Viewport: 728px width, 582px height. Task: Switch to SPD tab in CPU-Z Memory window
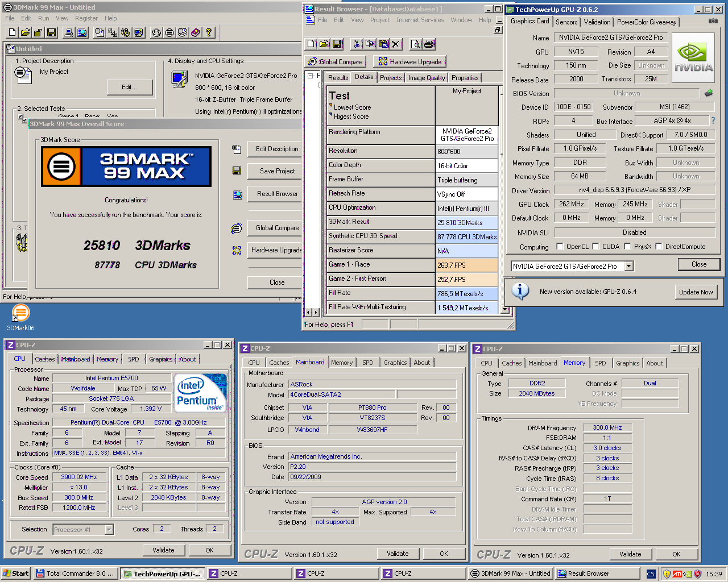[601, 363]
